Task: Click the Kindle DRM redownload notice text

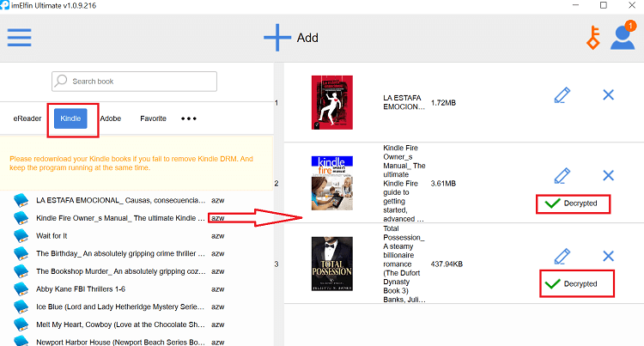Action: point(131,163)
